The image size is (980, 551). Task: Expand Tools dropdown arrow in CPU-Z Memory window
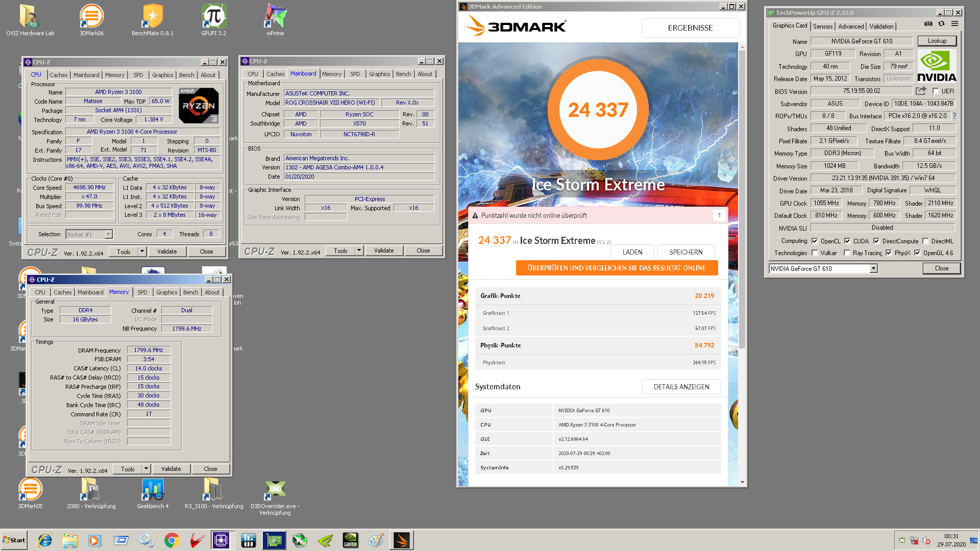click(146, 469)
